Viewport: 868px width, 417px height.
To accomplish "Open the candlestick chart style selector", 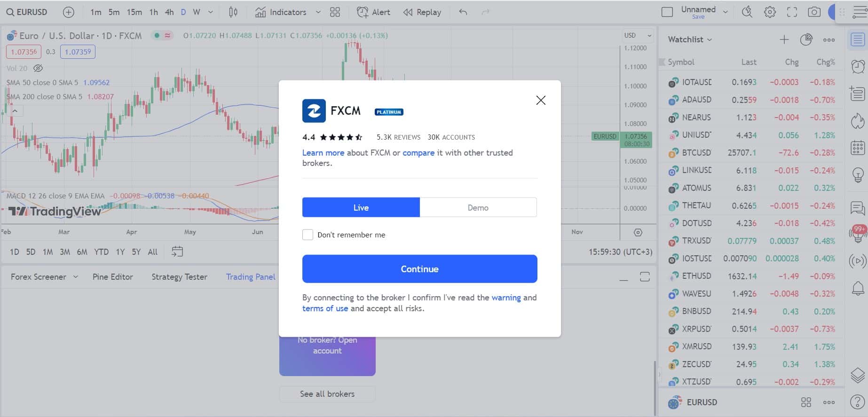I will 233,12.
